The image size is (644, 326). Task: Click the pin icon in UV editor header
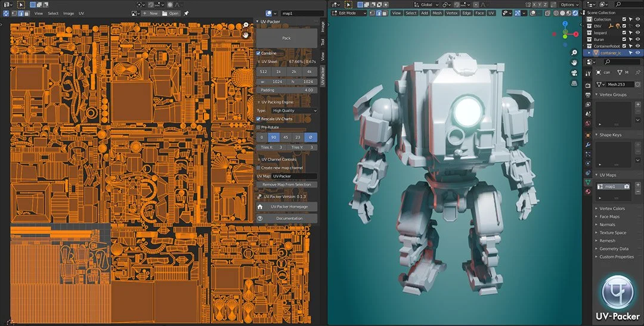[x=186, y=13]
